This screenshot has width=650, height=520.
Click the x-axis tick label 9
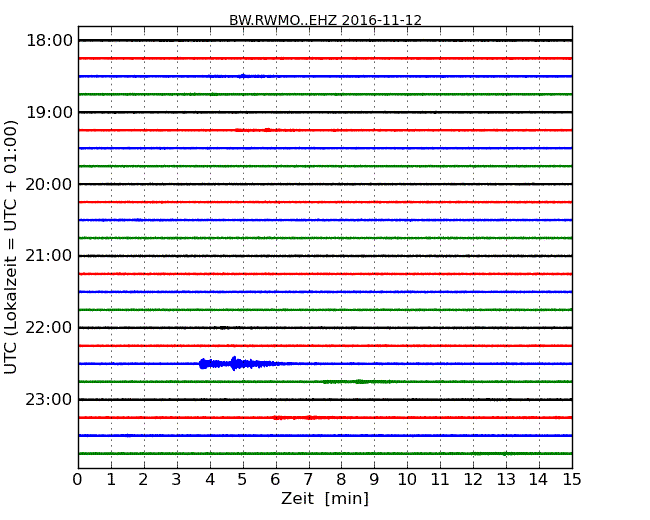click(374, 480)
